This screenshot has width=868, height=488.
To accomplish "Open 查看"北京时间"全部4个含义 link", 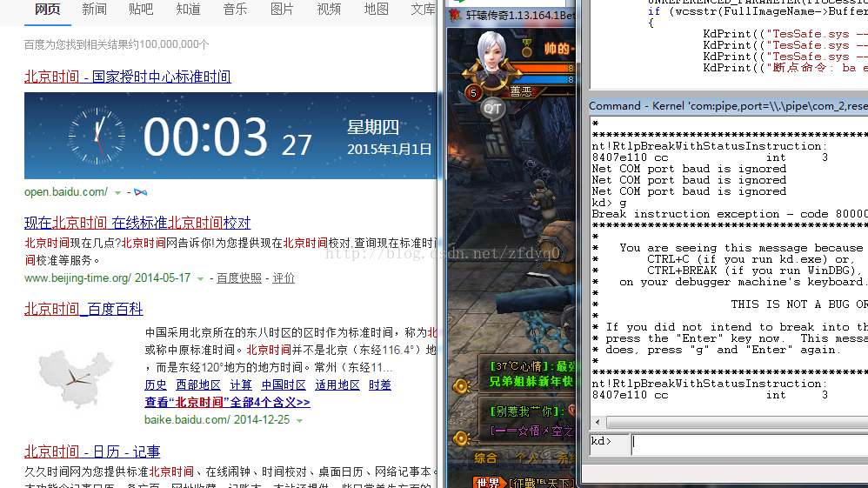I will point(227,402).
